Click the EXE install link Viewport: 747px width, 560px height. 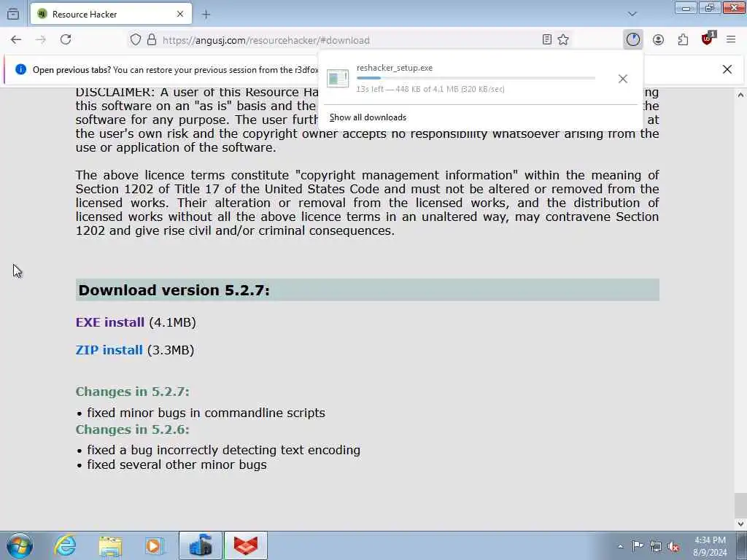[x=110, y=322]
